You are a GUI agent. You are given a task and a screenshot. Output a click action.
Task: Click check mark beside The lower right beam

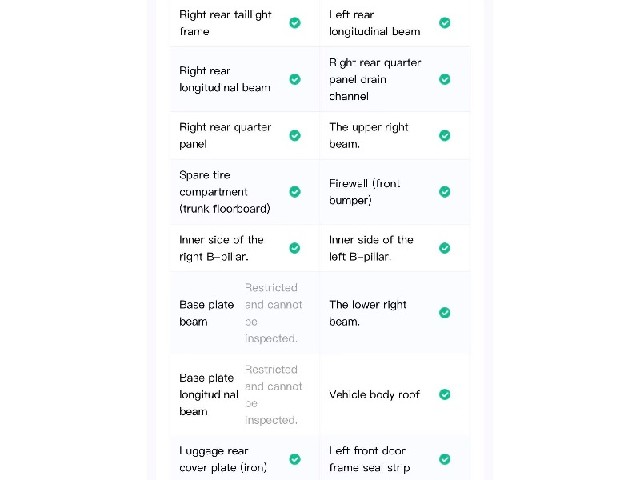point(444,313)
